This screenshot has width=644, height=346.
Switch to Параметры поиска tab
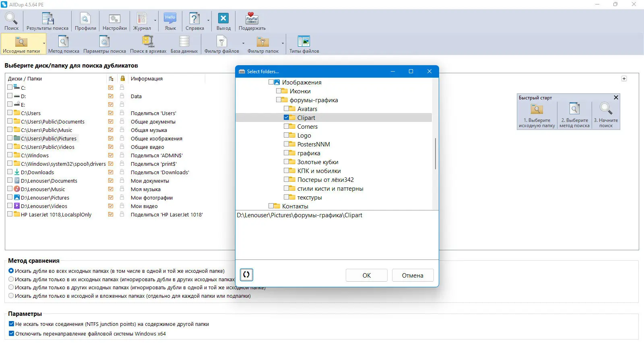click(x=105, y=44)
